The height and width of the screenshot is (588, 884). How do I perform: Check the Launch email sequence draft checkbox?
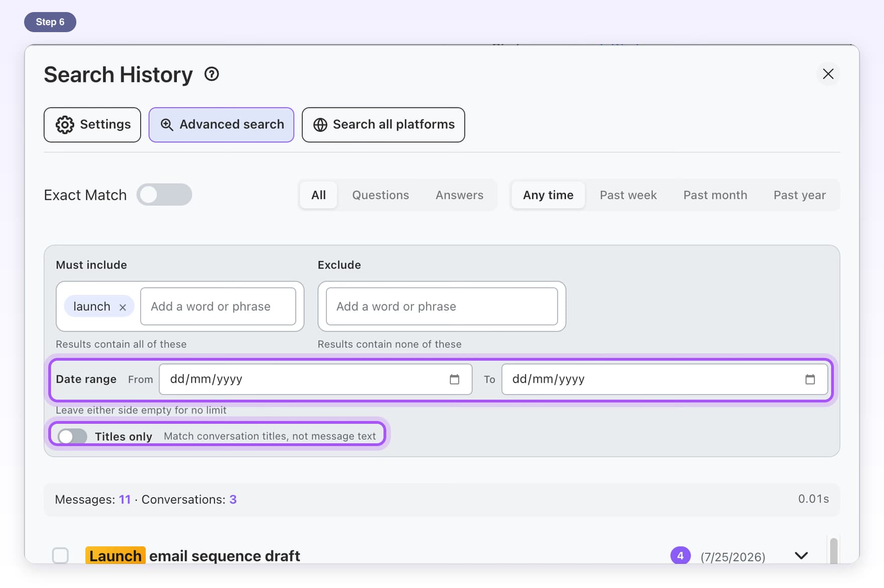60,555
